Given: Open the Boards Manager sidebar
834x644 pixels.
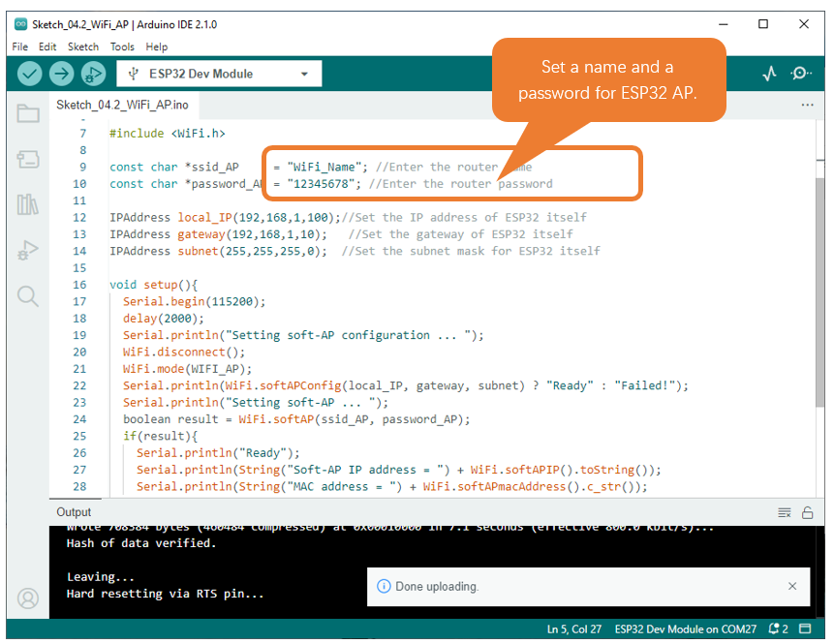Looking at the screenshot, I should 28,159.
